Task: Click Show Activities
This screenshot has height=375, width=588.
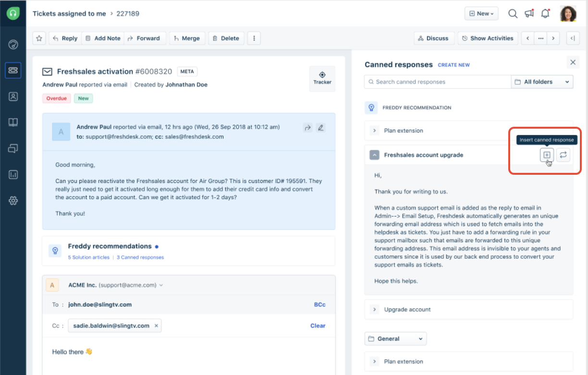Action: click(488, 38)
